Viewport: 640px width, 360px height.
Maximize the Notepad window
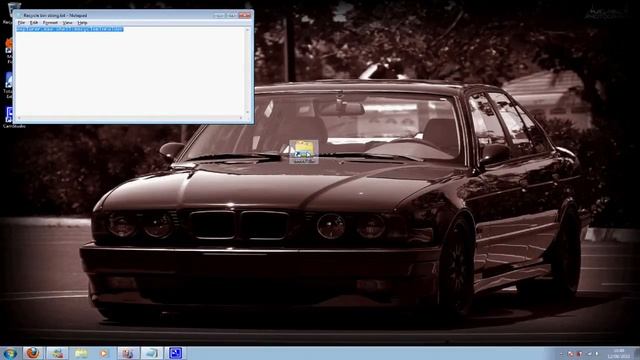pos(231,15)
